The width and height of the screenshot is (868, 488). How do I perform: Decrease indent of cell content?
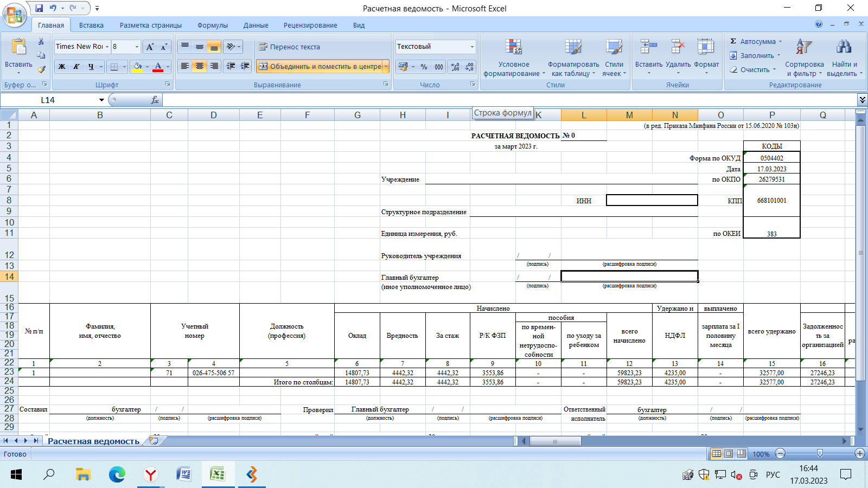pos(231,66)
